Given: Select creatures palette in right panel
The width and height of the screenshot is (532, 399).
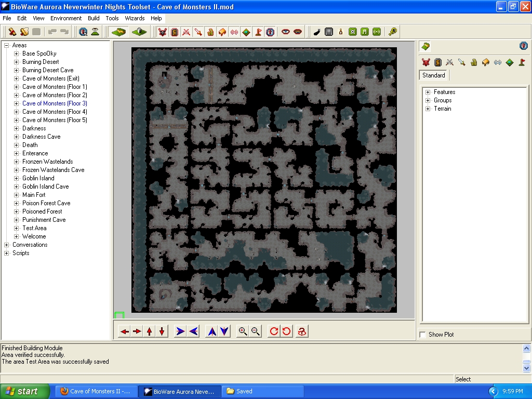Looking at the screenshot, I should point(425,62).
